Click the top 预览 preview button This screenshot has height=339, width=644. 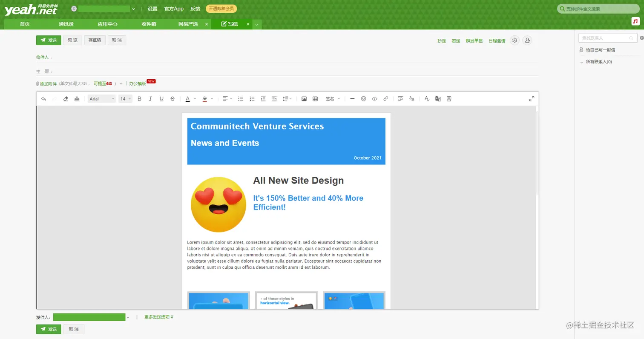click(x=73, y=40)
